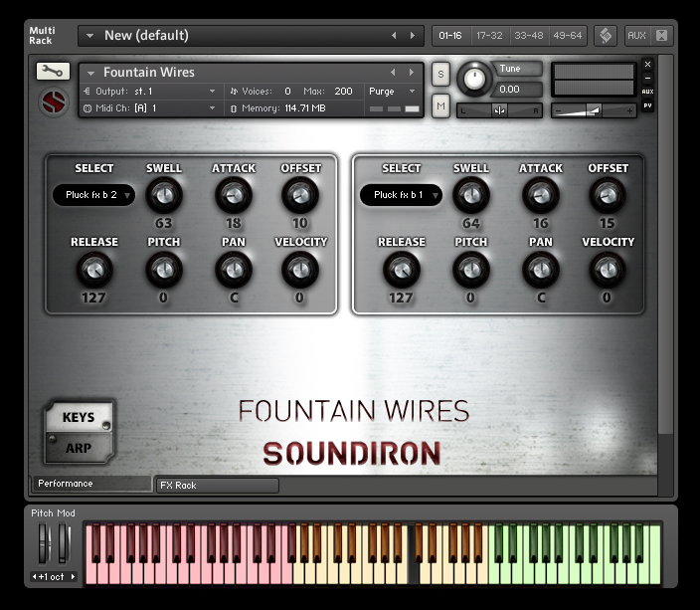Click the right layer Velocity knob
Image resolution: width=700 pixels, height=610 pixels.
coord(608,270)
